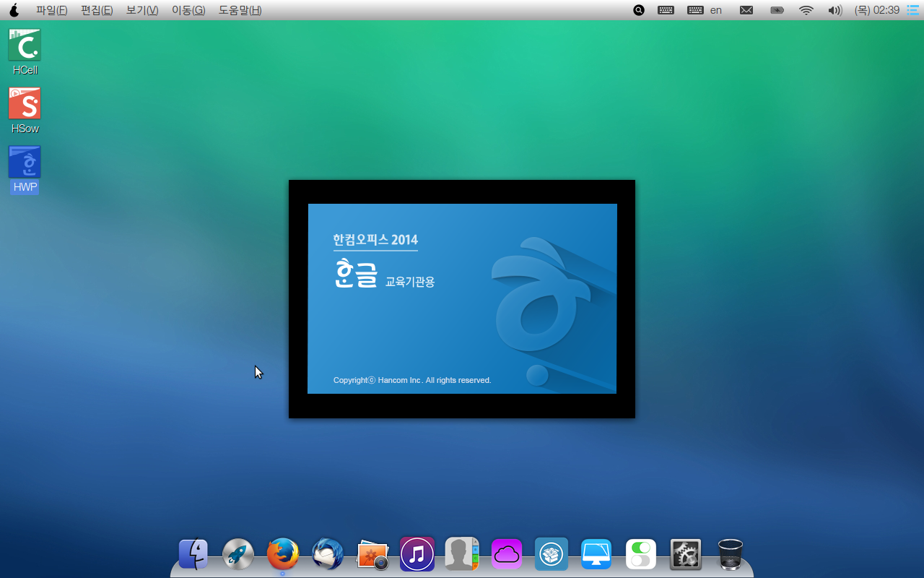Open the 이동(G) menu

pyautogui.click(x=188, y=10)
